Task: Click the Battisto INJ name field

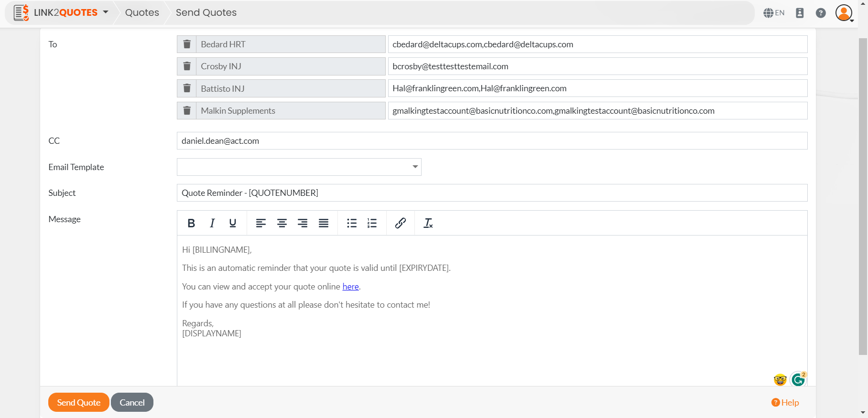Action: click(x=291, y=88)
